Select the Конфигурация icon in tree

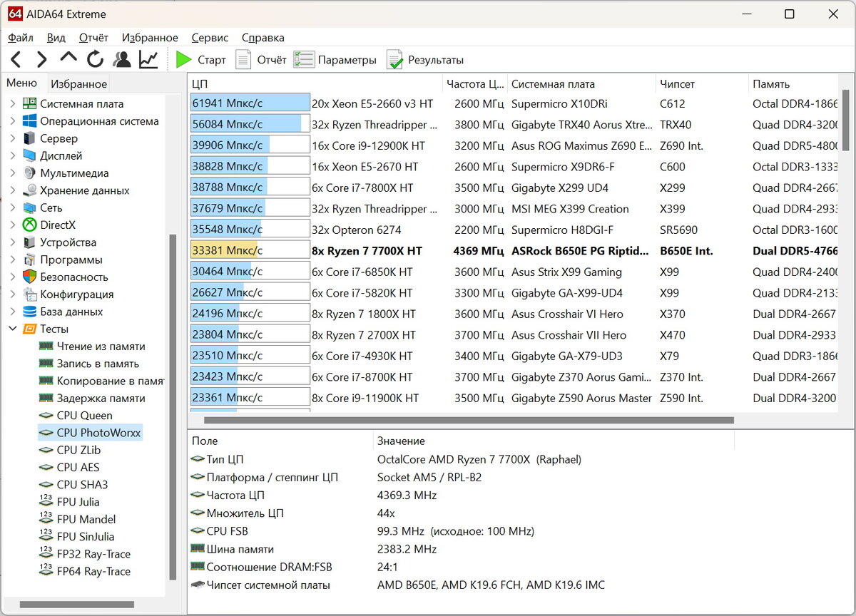point(29,294)
